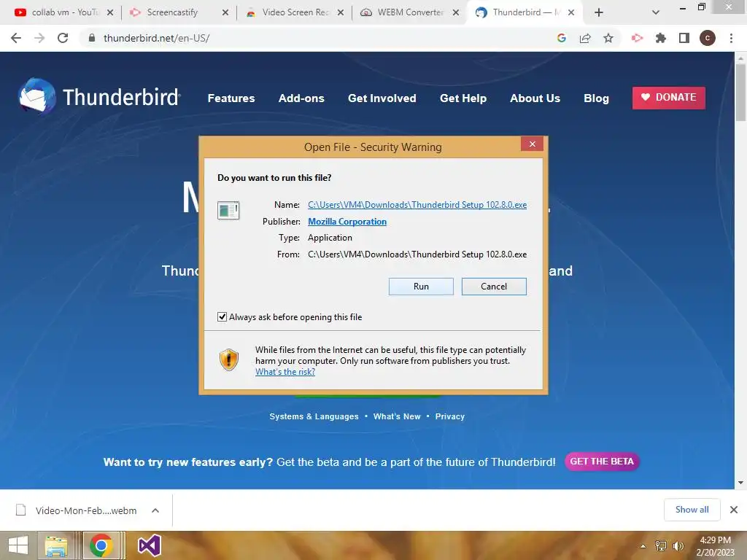Open the Get Involved menu item

382,98
